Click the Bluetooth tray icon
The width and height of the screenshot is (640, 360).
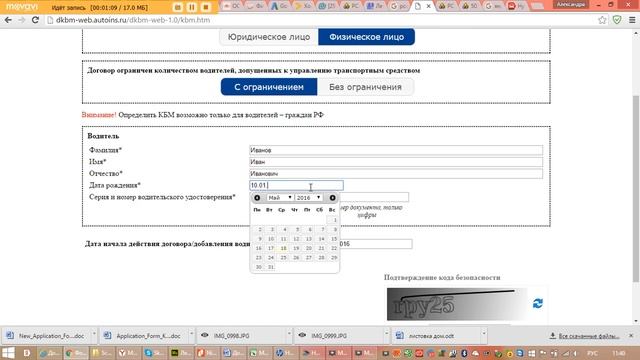coord(464,353)
